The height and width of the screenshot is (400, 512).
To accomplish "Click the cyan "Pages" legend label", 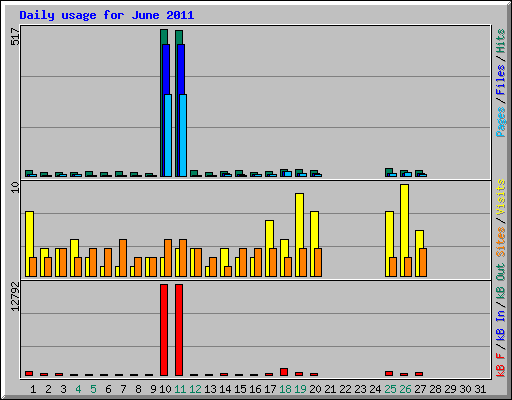I will (x=500, y=122).
